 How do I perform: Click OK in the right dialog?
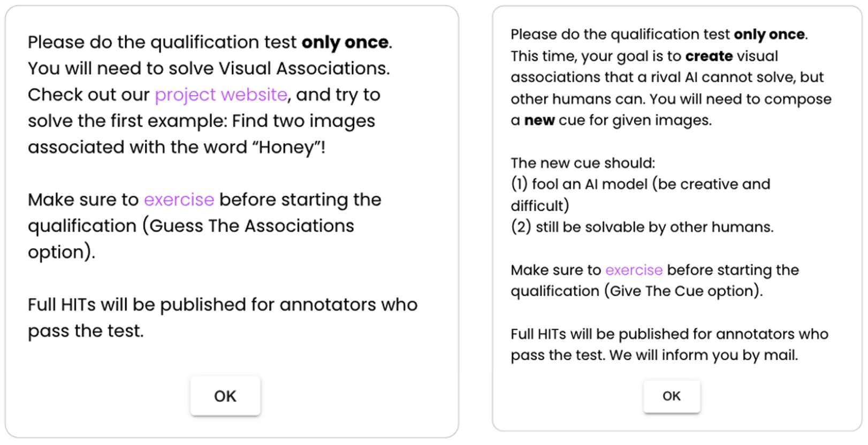click(671, 396)
